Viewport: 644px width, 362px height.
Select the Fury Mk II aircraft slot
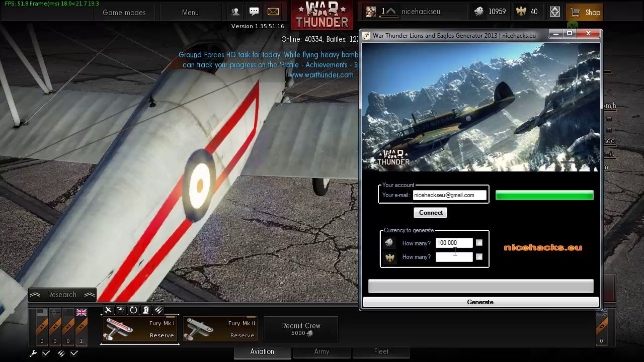pos(220,329)
